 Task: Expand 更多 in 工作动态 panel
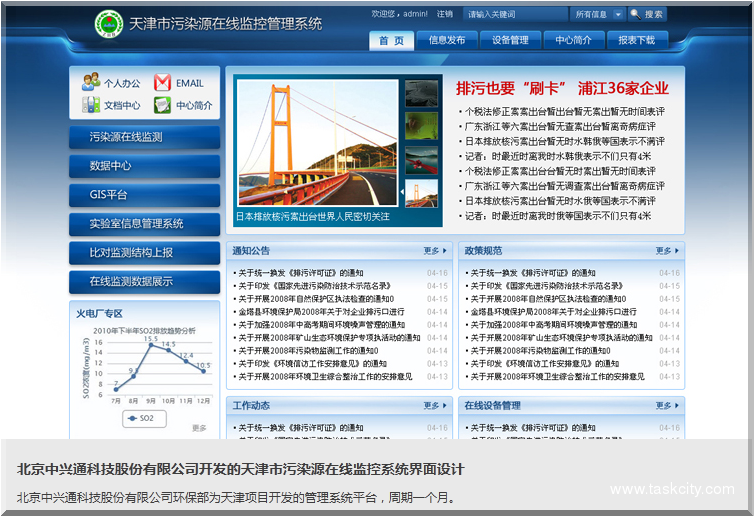coord(435,406)
